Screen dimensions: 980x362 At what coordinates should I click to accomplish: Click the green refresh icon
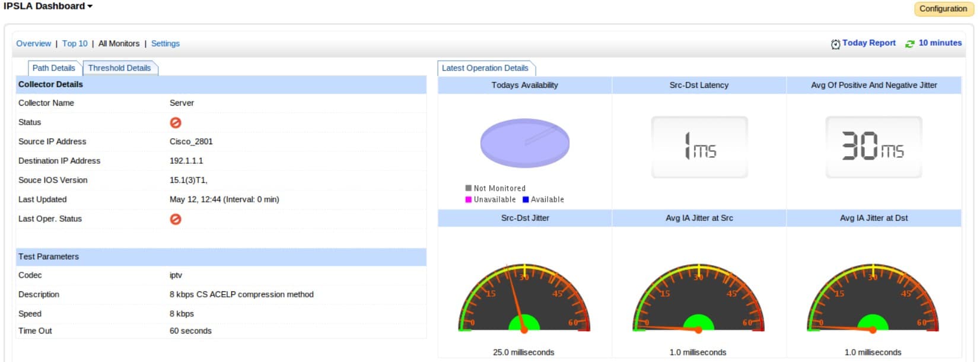[909, 44]
